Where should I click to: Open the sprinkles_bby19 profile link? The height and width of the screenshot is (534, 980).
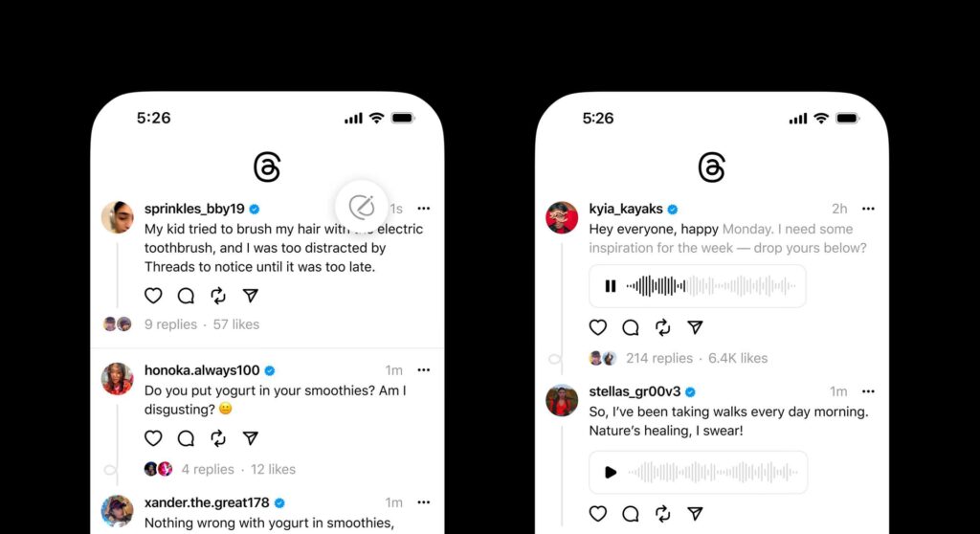tap(194, 209)
